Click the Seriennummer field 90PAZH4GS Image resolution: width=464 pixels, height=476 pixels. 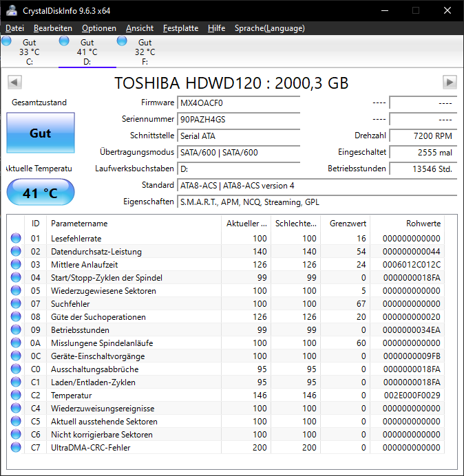pyautogui.click(x=238, y=119)
